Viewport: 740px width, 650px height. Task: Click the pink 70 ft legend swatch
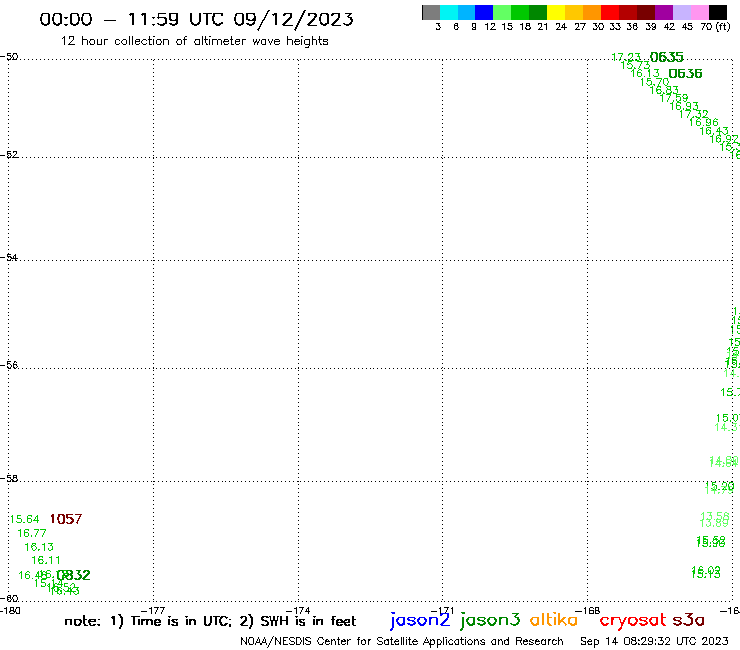click(x=699, y=12)
